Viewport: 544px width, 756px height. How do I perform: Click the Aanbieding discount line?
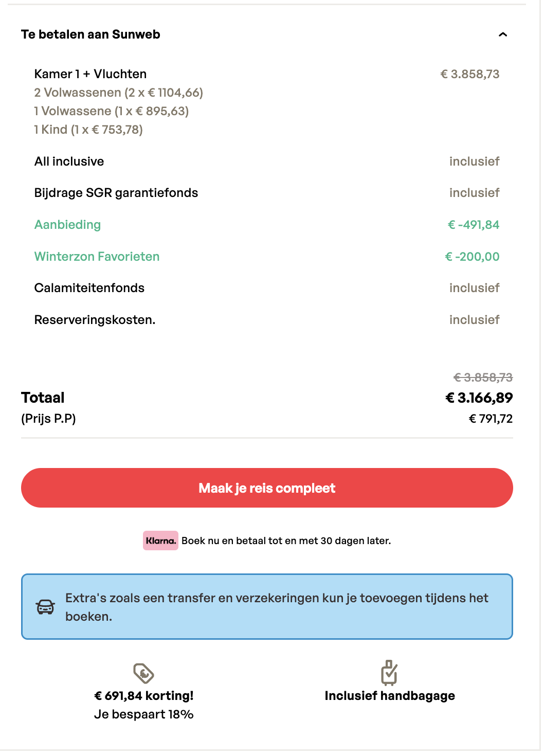tap(67, 225)
